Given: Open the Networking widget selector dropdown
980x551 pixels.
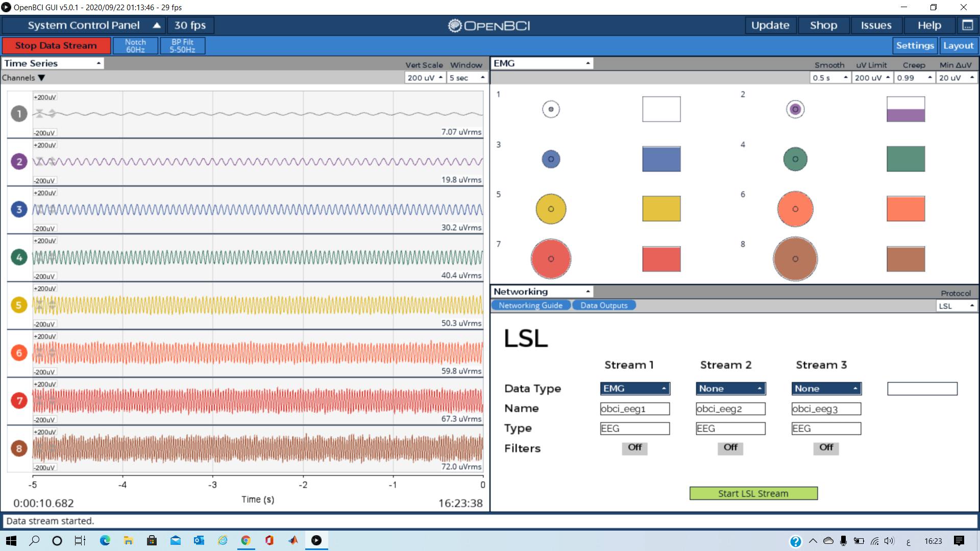Looking at the screenshot, I should [x=542, y=291].
